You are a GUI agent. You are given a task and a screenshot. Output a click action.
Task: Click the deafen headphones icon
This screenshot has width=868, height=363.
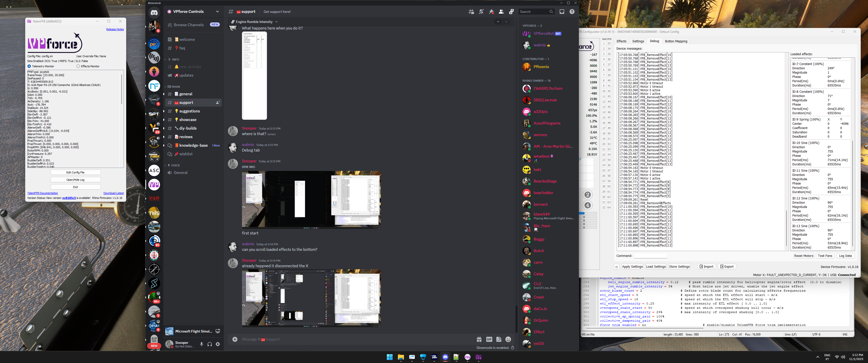click(x=210, y=344)
